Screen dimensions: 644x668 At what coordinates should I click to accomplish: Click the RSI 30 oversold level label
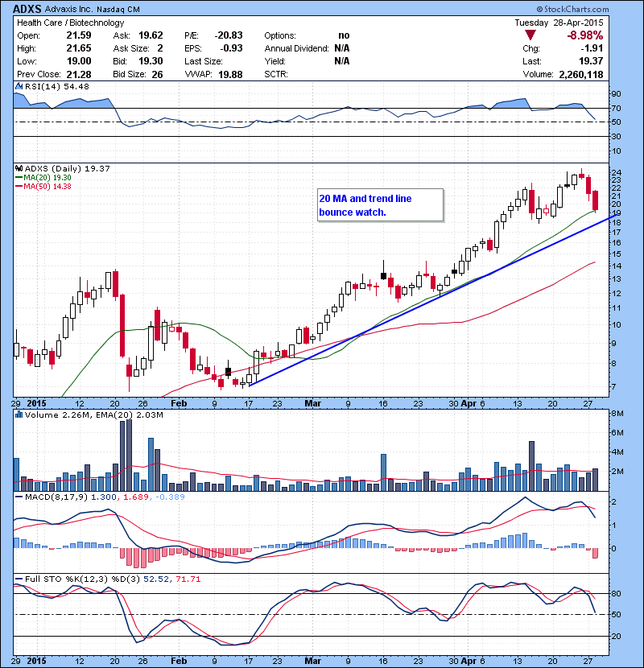point(617,136)
